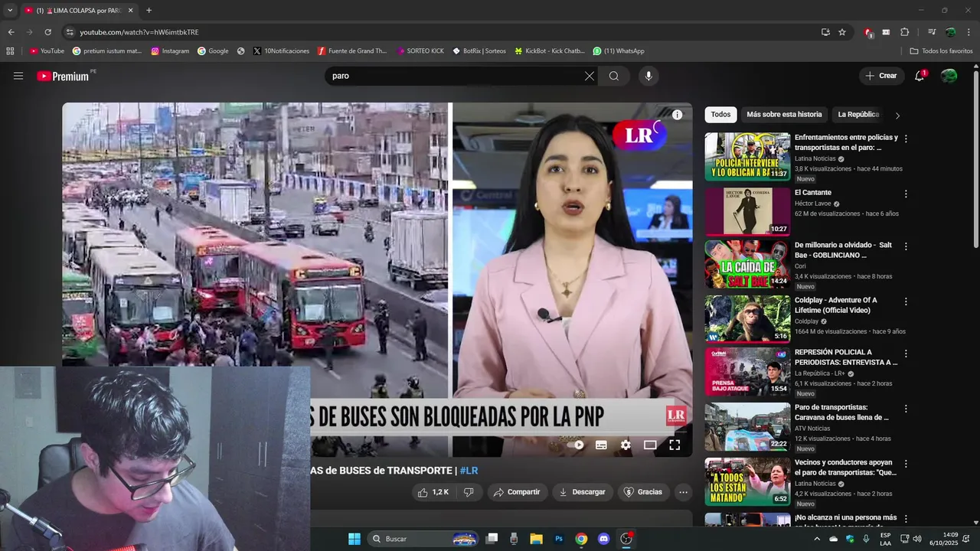This screenshot has height=551, width=980.
Task: Open options for the Salt Bae video
Action: [906, 247]
